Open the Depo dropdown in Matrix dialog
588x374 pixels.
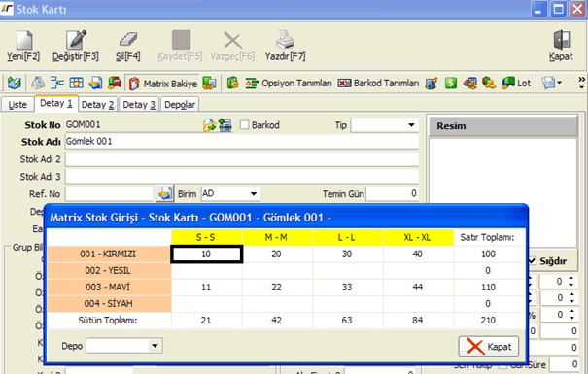(x=155, y=346)
